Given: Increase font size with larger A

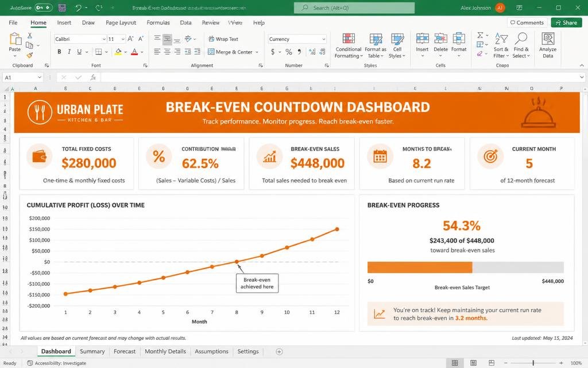Looking at the screenshot, I should 130,39.
